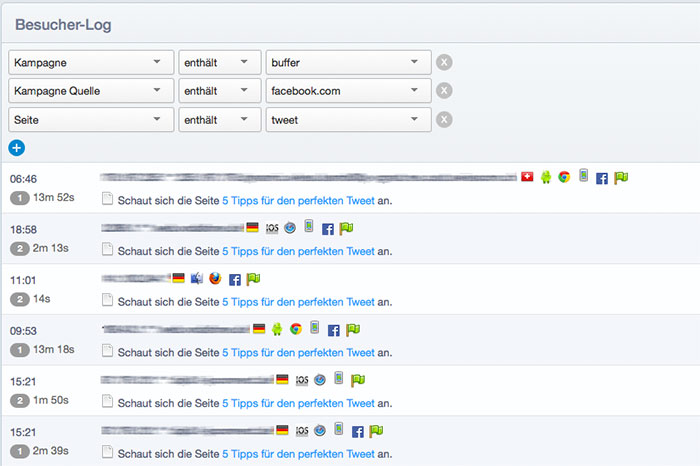Click the green campaign flag in the 1m 50s visit
This screenshot has height=466, width=700.
[358, 380]
